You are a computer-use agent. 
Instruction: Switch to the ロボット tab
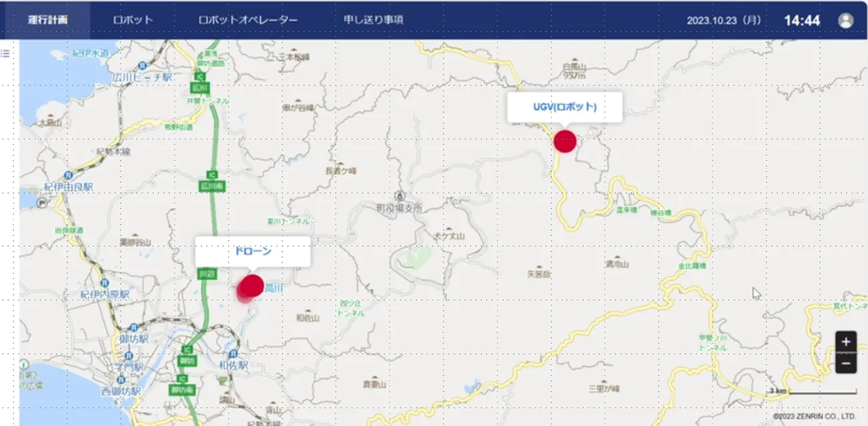click(x=133, y=20)
